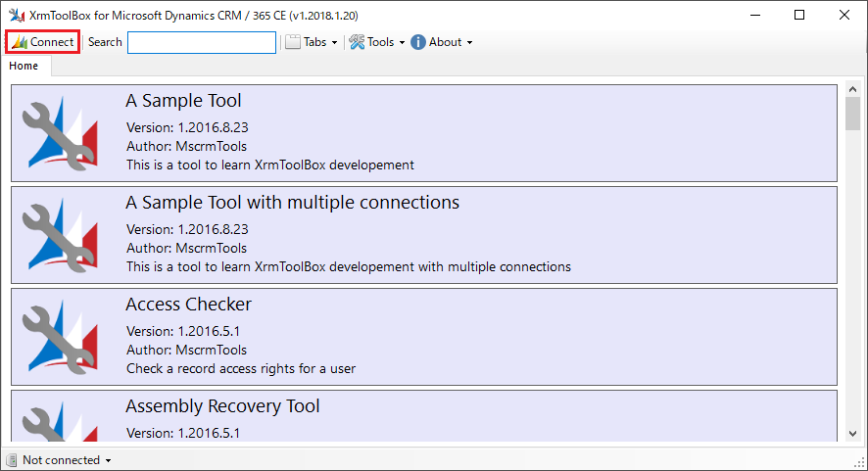Click the scrollbar down arrow
The height and width of the screenshot is (471, 868).
[852, 434]
